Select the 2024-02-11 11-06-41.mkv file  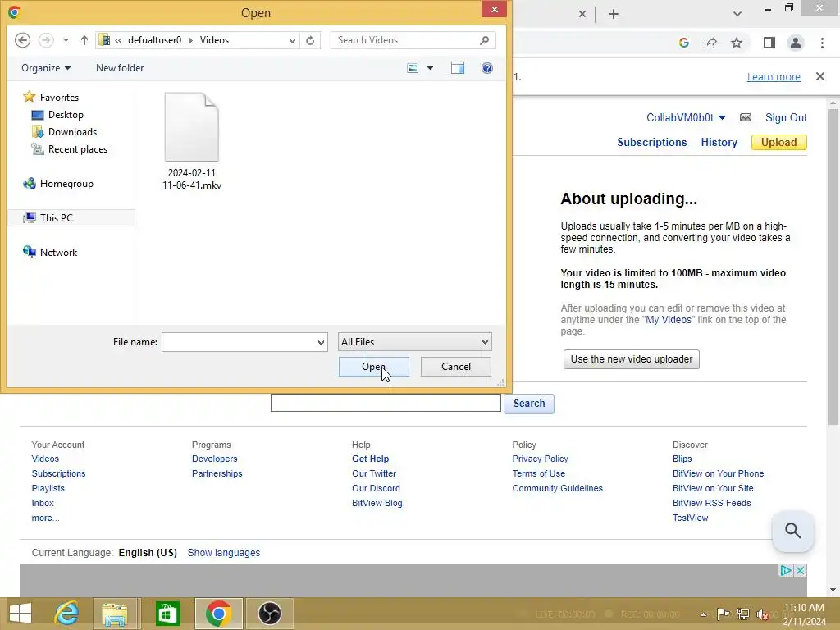coord(192,141)
